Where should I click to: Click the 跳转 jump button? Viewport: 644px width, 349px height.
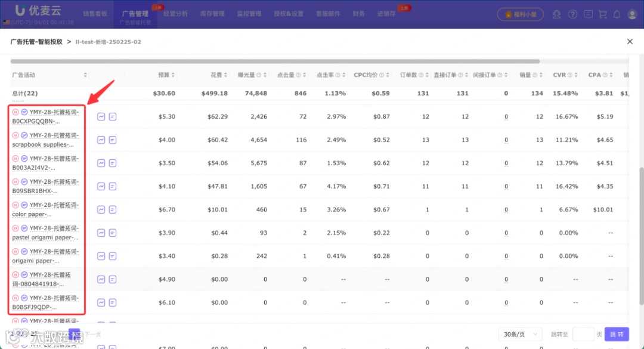(616, 334)
